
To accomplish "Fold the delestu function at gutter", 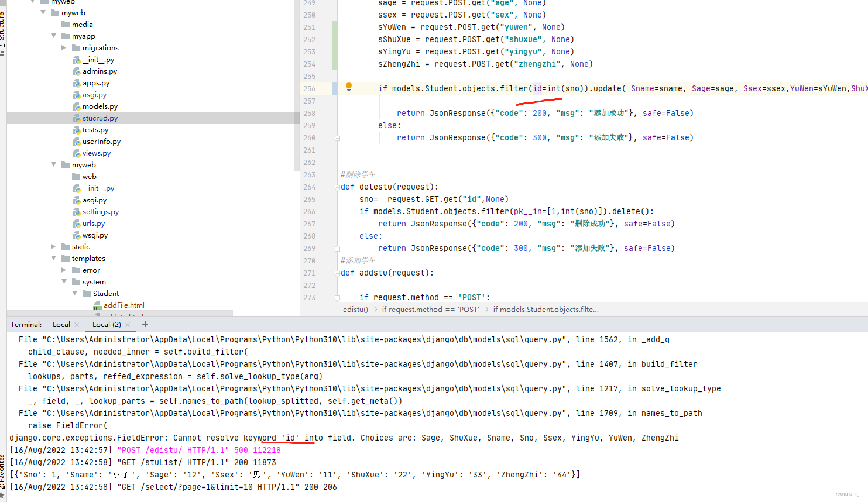I will pyautogui.click(x=337, y=187).
